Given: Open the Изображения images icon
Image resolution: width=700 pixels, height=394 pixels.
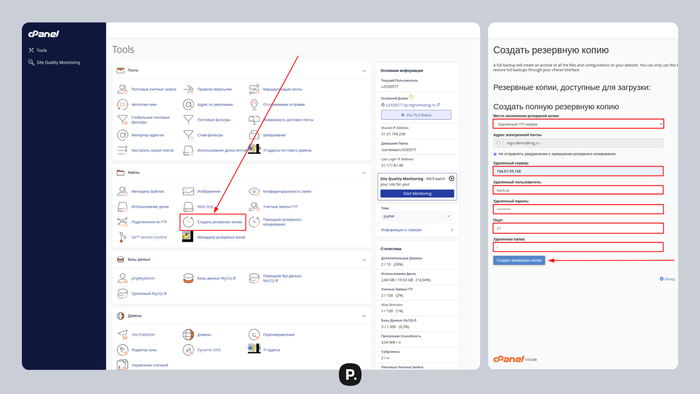Looking at the screenshot, I should (x=188, y=191).
